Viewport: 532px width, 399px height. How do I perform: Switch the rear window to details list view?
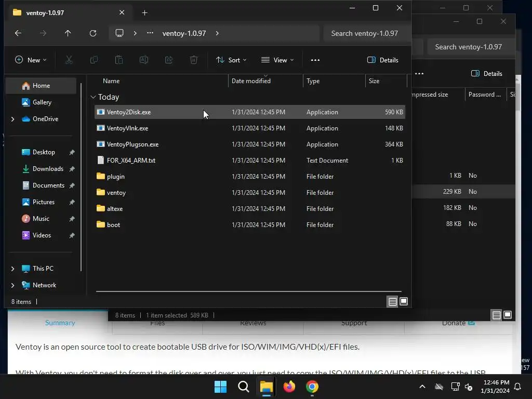[x=496, y=315]
